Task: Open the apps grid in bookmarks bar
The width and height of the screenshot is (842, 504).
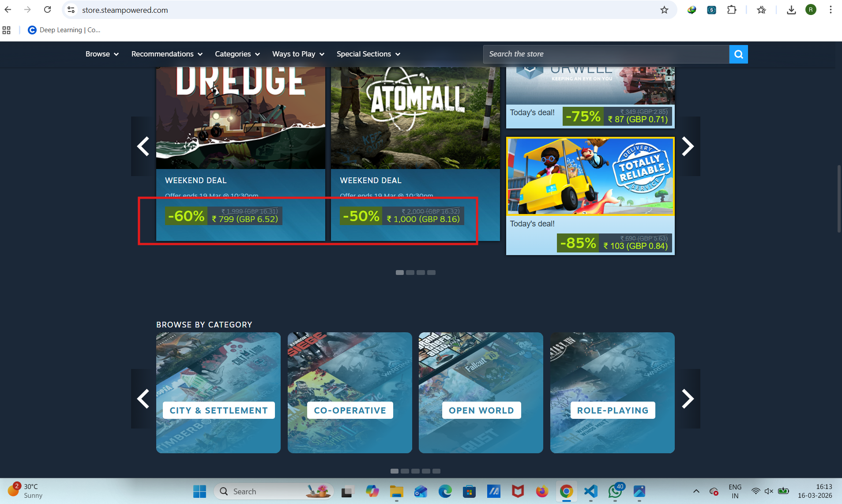Action: pos(7,30)
